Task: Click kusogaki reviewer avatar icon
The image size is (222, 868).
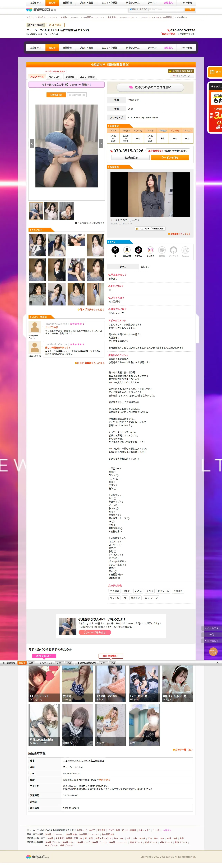Action: 34,327
